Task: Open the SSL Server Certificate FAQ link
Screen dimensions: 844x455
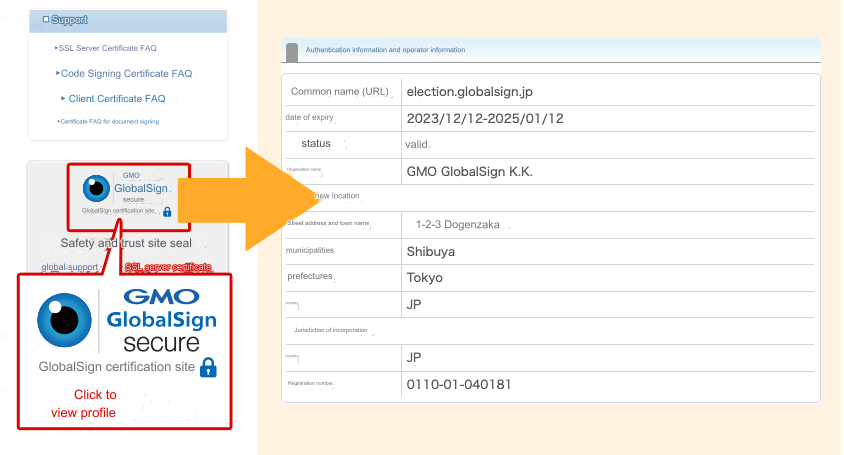Action: 107,48
